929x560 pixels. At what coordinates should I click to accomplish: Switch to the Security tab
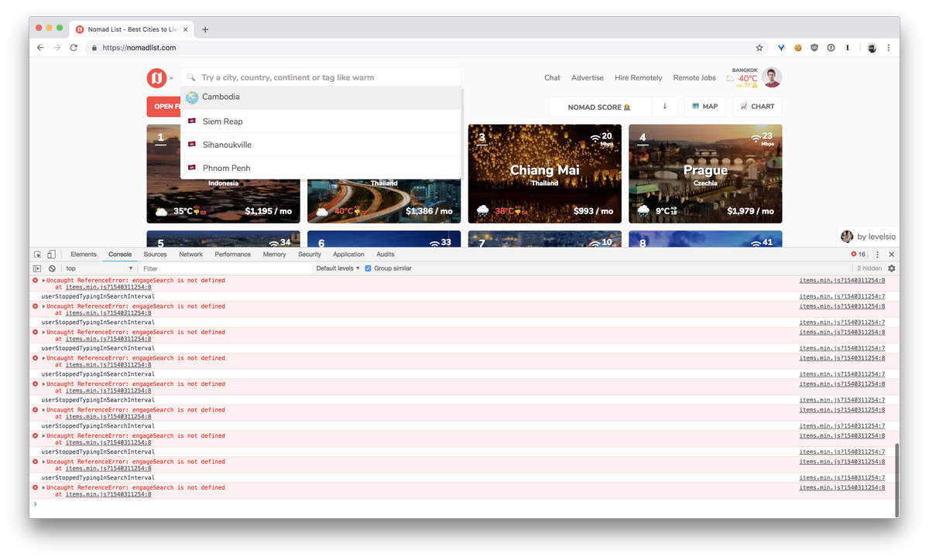(x=310, y=254)
